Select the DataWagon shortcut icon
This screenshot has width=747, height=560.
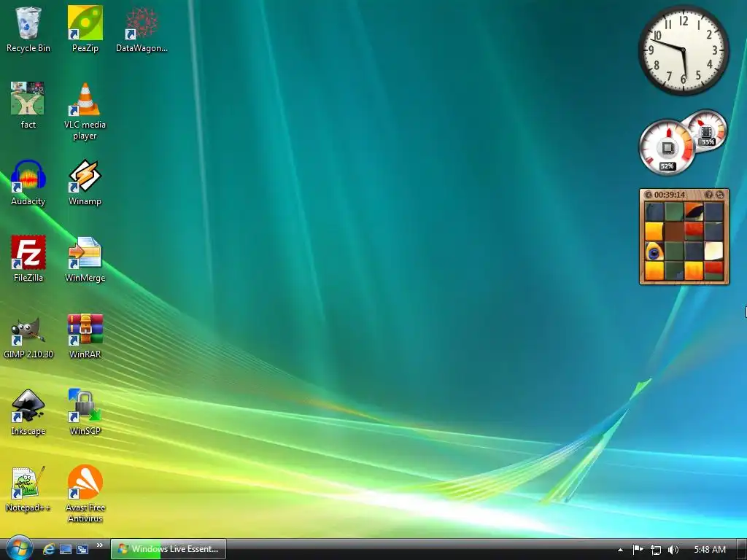pyautogui.click(x=142, y=29)
